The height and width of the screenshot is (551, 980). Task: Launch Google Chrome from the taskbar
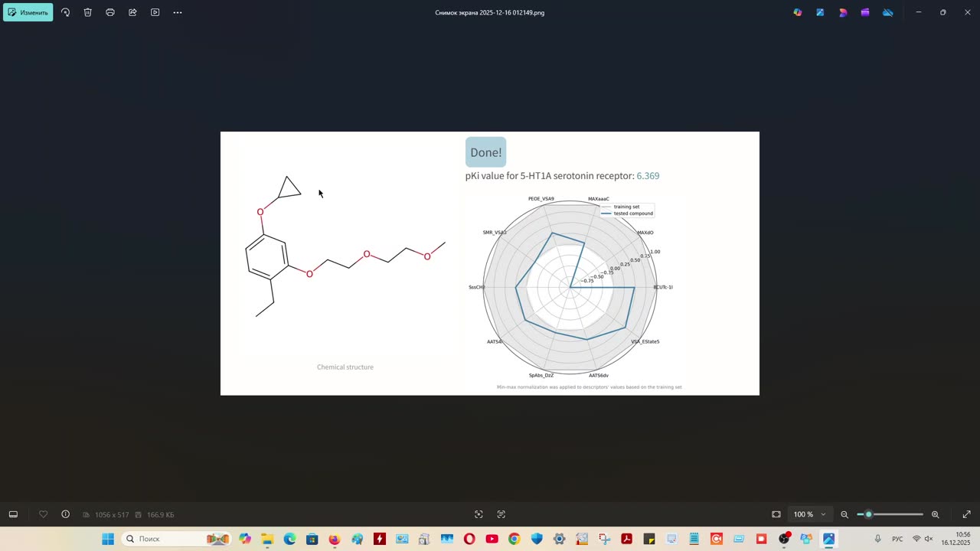click(514, 539)
